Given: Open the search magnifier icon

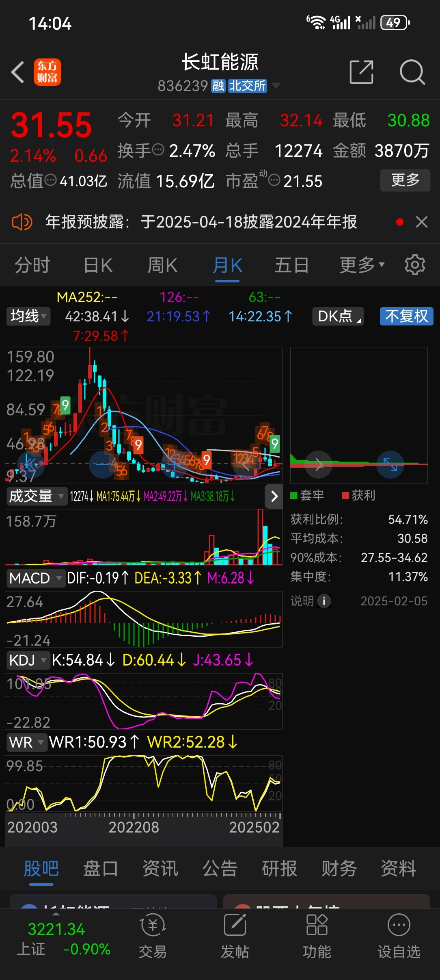Looking at the screenshot, I should pyautogui.click(x=412, y=72).
